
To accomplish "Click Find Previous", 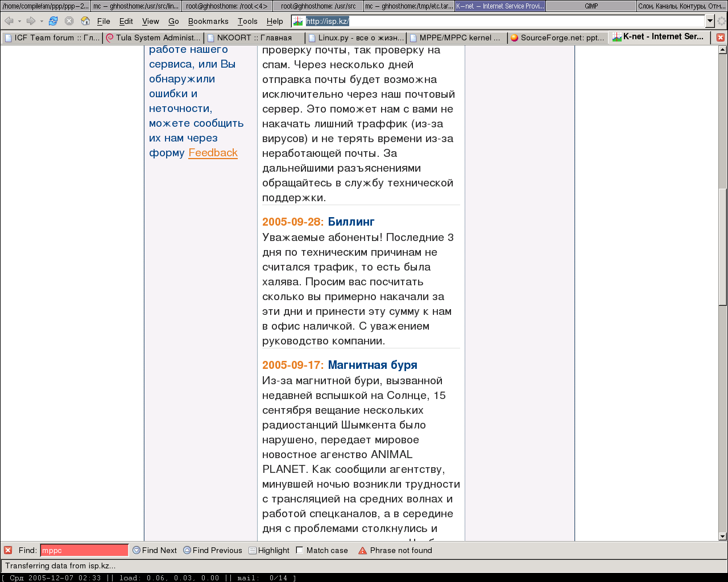I will click(x=213, y=550).
